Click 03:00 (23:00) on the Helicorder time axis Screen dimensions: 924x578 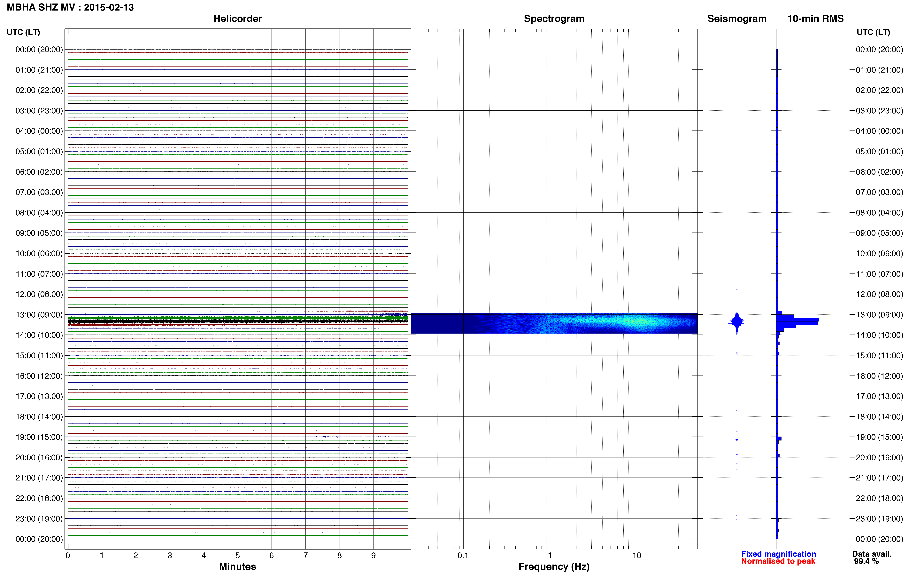39,111
